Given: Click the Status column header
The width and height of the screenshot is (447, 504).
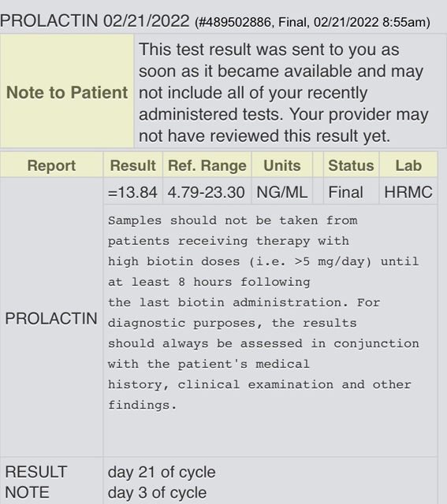Looking at the screenshot, I should (x=351, y=165).
